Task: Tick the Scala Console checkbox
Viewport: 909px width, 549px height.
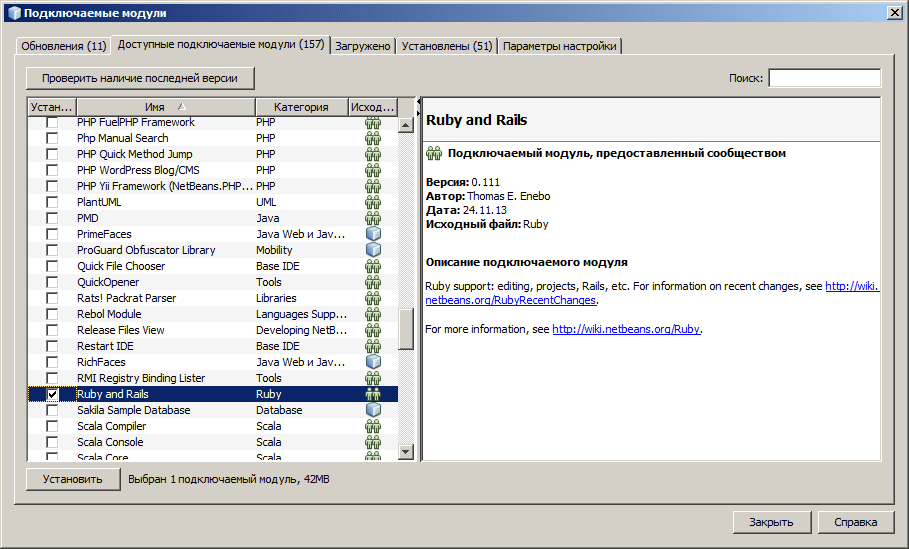Action: (x=52, y=442)
